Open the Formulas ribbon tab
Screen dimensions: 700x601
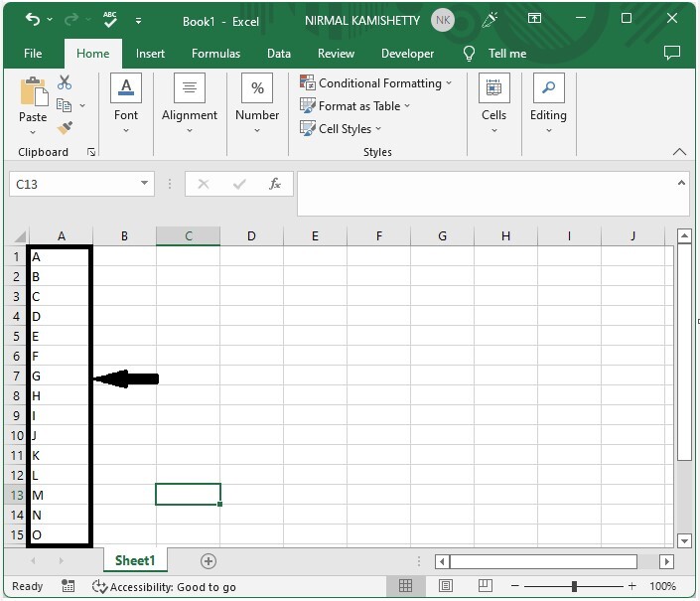[215, 54]
